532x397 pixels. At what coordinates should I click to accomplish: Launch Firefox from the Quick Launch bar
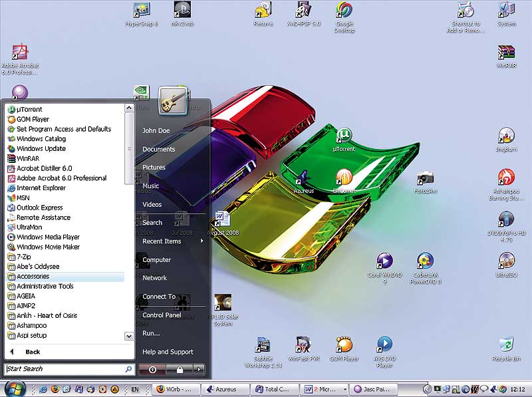point(55,389)
